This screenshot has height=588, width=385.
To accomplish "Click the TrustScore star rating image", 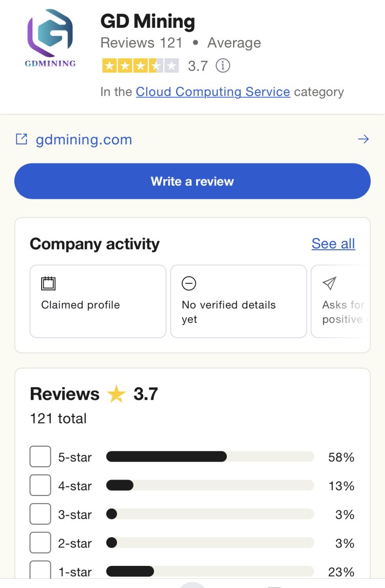I will pyautogui.click(x=140, y=66).
